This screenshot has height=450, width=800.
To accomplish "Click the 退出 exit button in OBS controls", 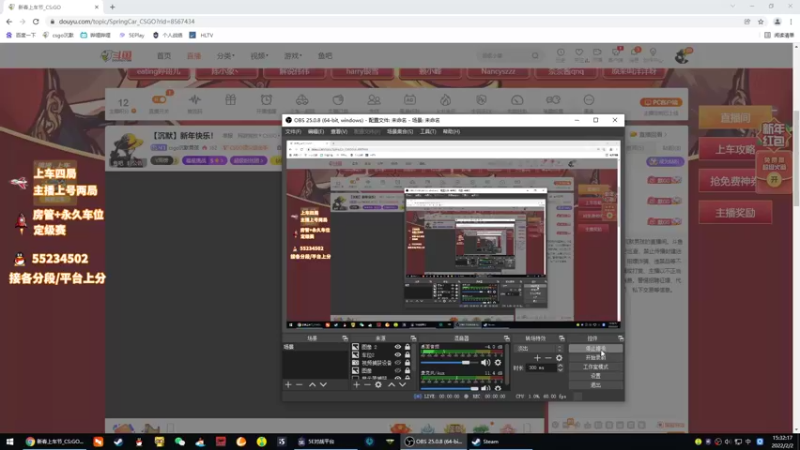I will [595, 385].
